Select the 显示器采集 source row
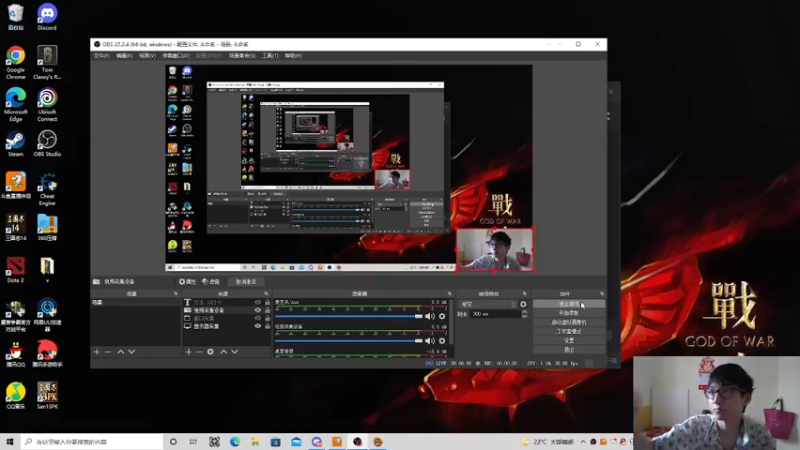800x450 pixels. point(227,326)
